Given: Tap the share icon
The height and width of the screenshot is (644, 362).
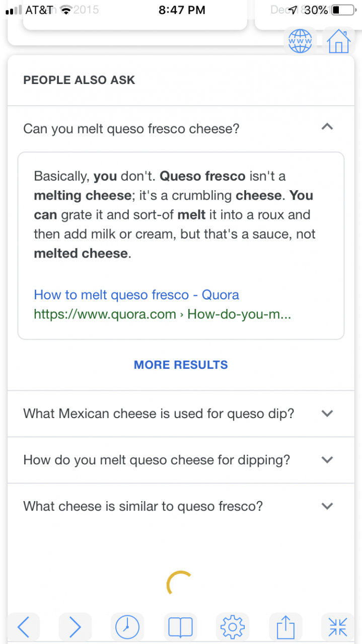Looking at the screenshot, I should 285,627.
